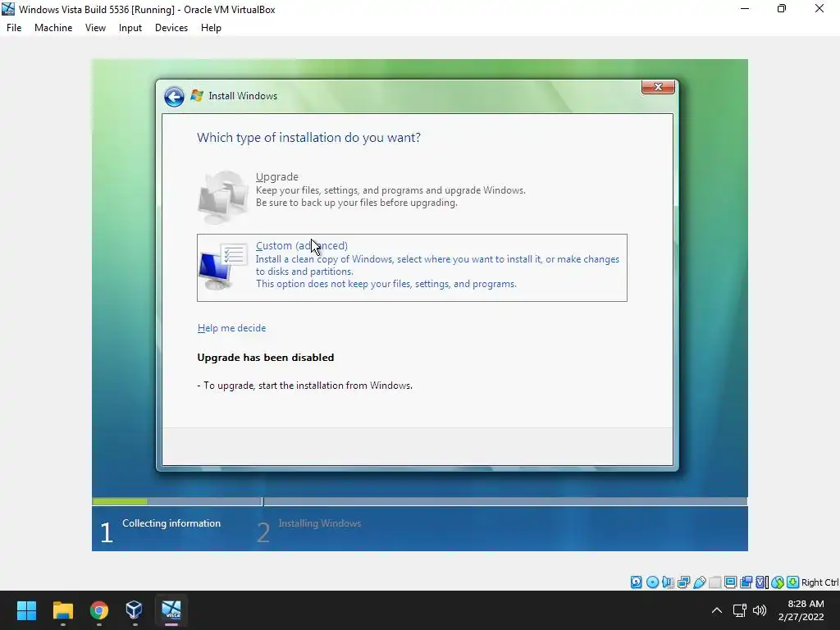This screenshot has width=840, height=630.
Task: Close the Install Windows dialog
Action: click(658, 87)
